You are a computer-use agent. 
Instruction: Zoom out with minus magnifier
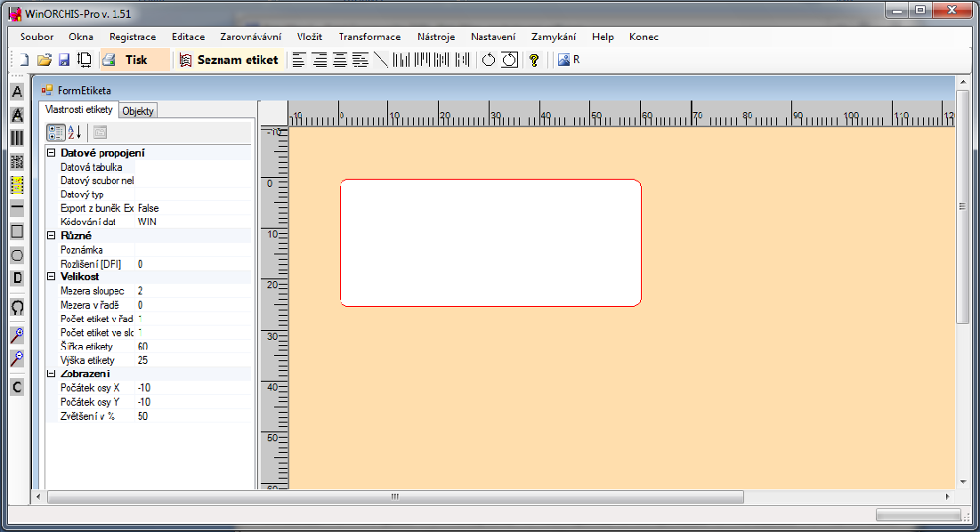[18, 359]
